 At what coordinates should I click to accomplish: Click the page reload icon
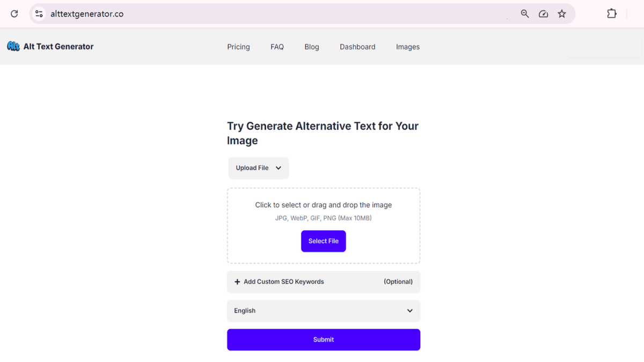coord(14,13)
